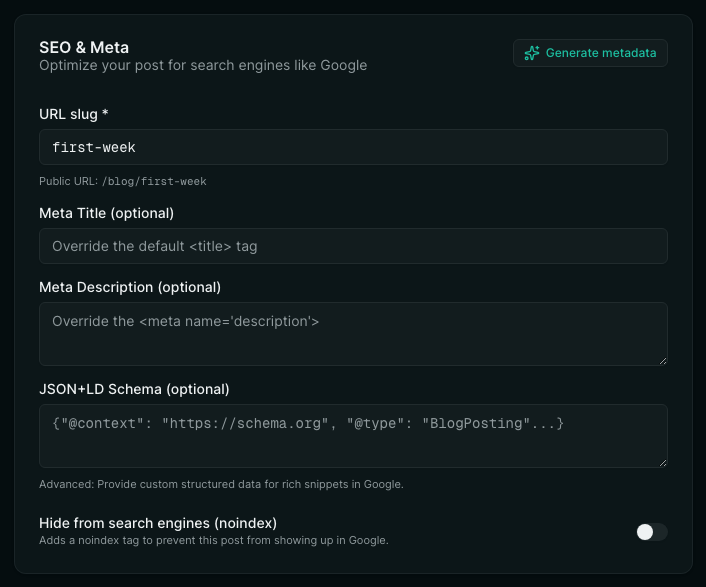The height and width of the screenshot is (587, 706).
Task: Click the 'Adds a noindex tag' description text
Action: 214,540
